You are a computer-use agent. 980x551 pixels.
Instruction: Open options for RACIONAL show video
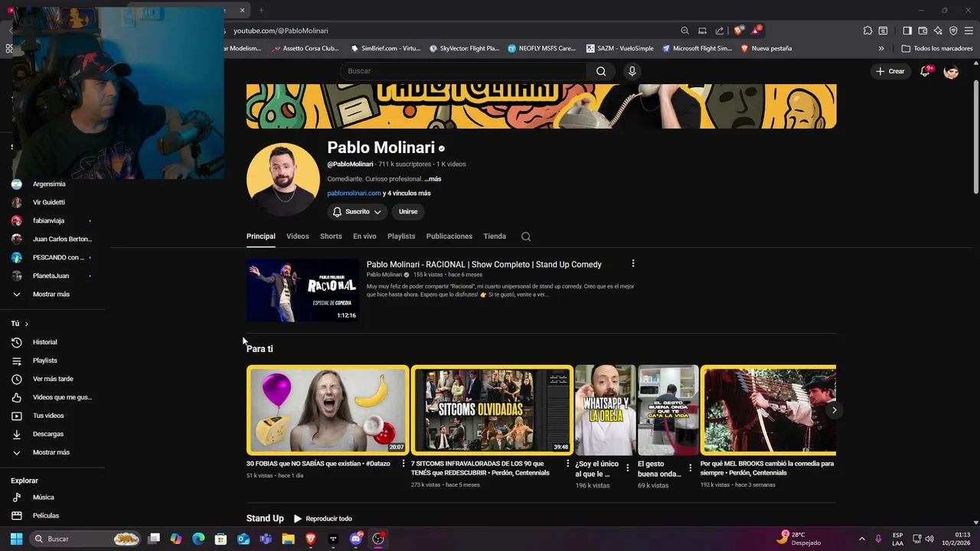point(632,263)
